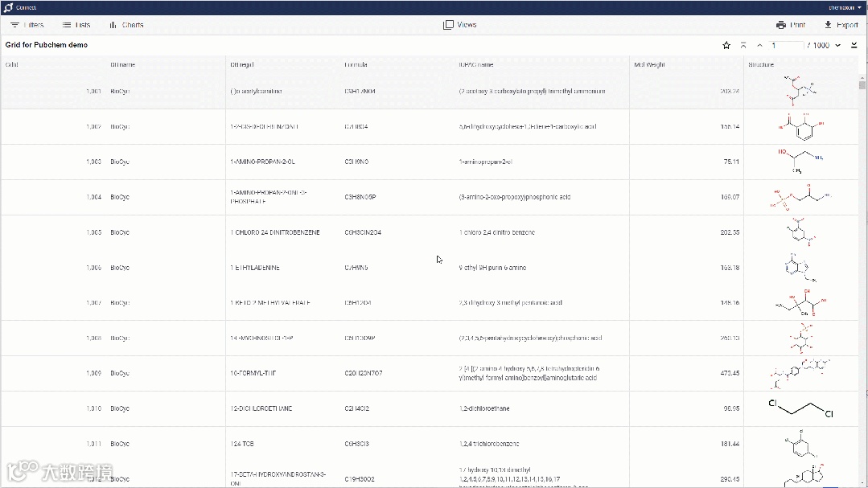868x488 pixels.
Task: Open 10-FORMYL-THF structure image
Action: pyautogui.click(x=800, y=374)
